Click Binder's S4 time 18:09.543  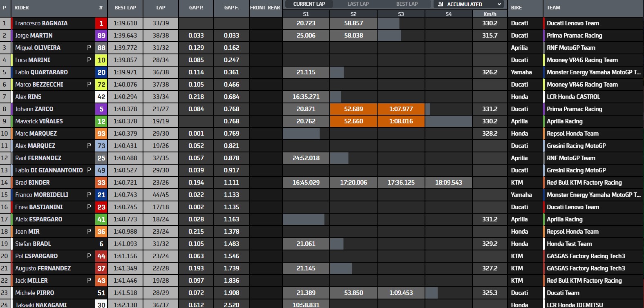448,183
